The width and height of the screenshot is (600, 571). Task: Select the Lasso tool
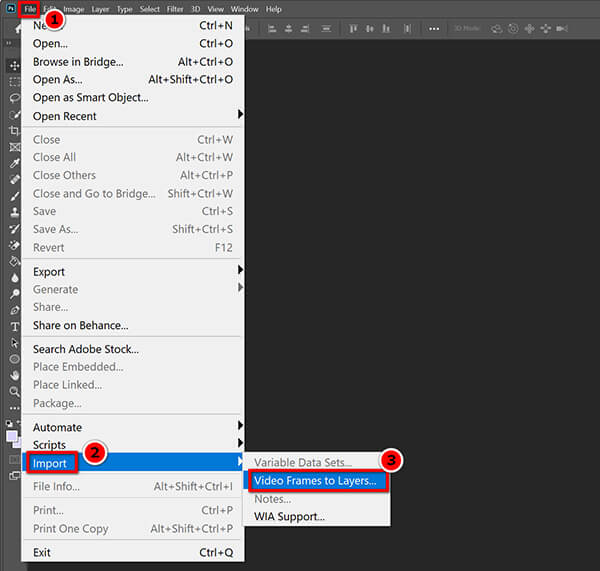(15, 98)
